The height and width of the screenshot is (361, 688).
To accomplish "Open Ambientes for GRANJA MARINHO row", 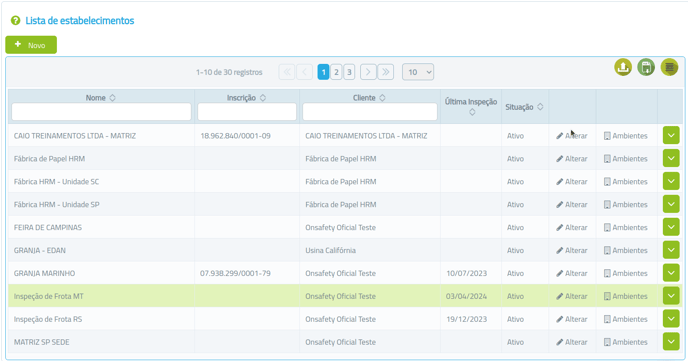I will point(626,273).
